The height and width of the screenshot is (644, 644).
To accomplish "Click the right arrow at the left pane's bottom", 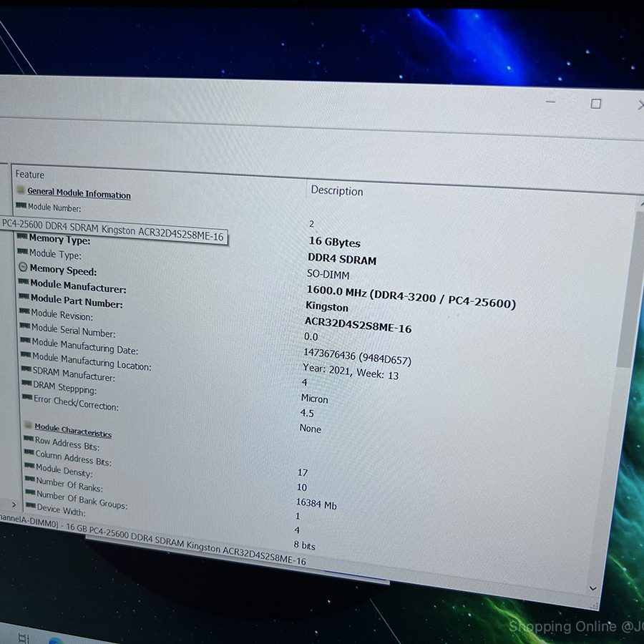I will click(14, 504).
